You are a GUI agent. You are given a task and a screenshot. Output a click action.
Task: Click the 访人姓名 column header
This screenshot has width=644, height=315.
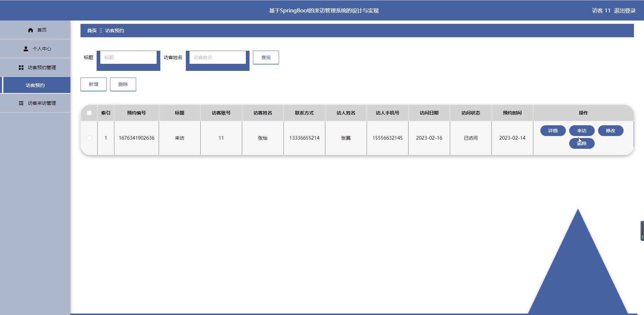346,113
